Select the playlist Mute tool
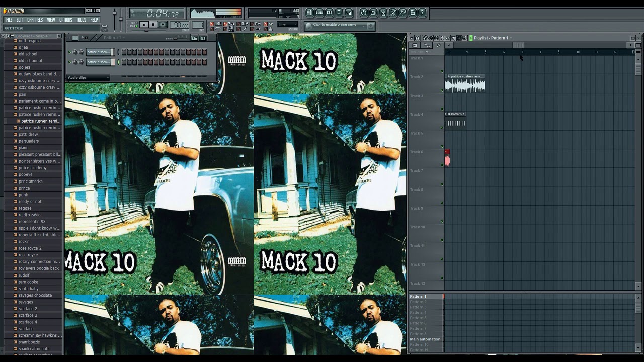The image size is (644, 362). [x=442, y=38]
